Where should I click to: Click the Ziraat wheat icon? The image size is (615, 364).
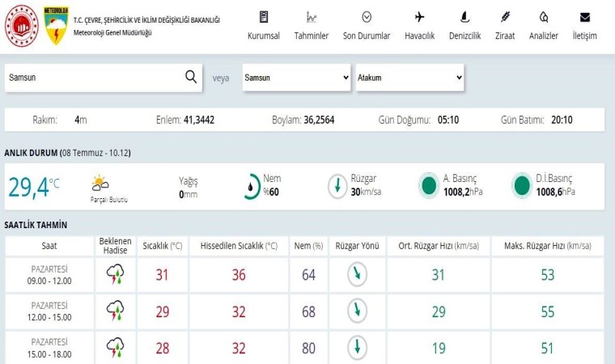click(x=505, y=17)
